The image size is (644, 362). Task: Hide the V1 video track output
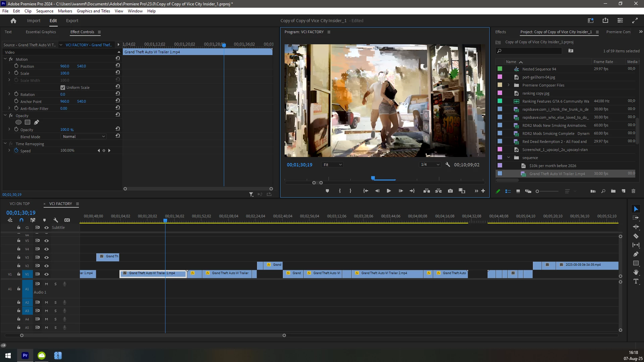click(47, 274)
